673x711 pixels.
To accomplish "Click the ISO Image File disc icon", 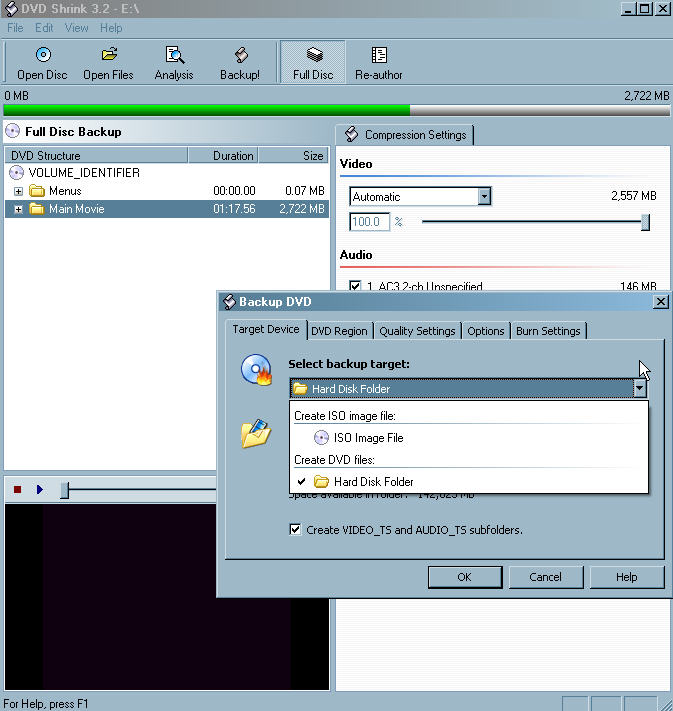I will [321, 438].
